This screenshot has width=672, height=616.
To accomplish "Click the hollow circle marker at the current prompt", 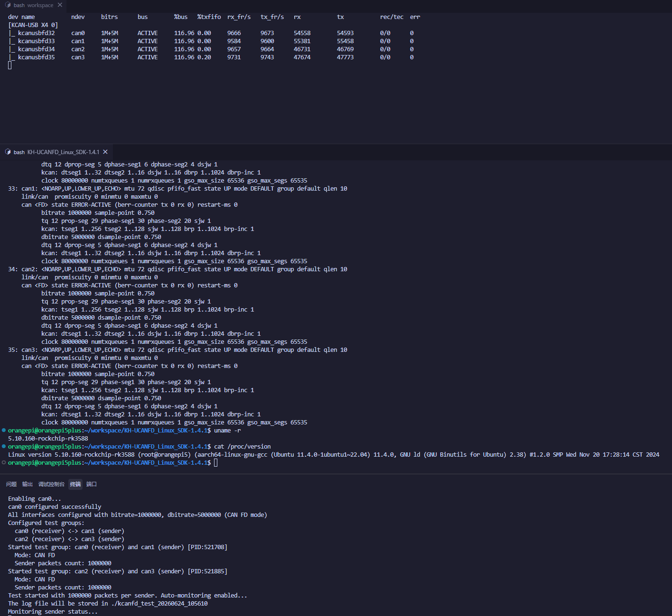I will [x=4, y=462].
